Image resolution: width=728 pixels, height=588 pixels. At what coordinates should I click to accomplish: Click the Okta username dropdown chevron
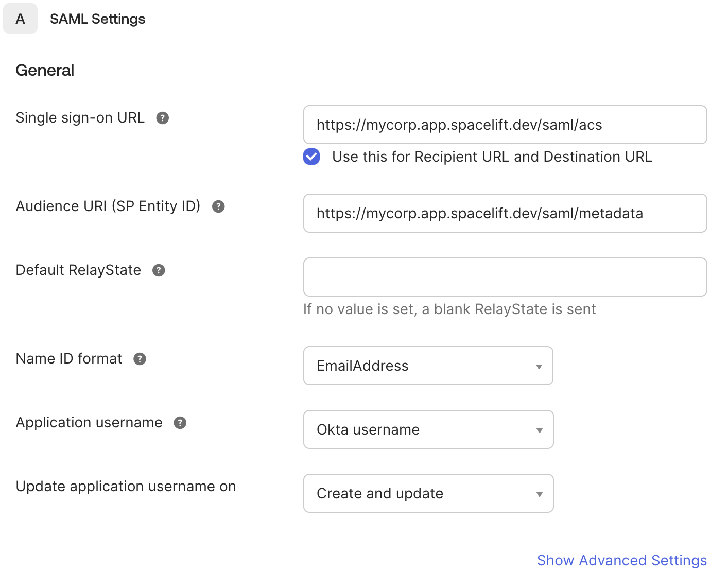539,429
